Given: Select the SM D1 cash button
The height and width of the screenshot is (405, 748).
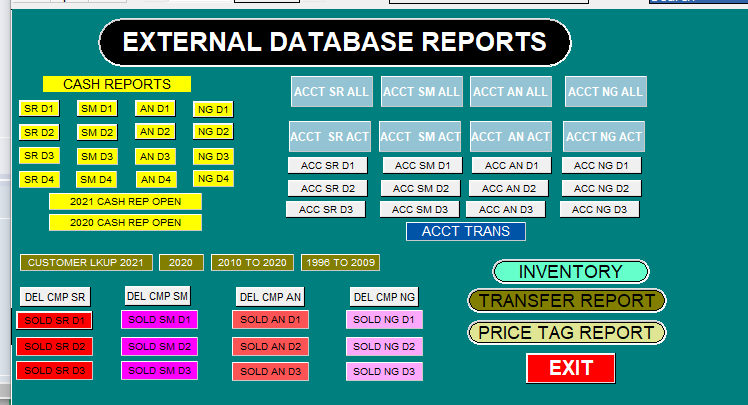Looking at the screenshot, I should [x=97, y=108].
